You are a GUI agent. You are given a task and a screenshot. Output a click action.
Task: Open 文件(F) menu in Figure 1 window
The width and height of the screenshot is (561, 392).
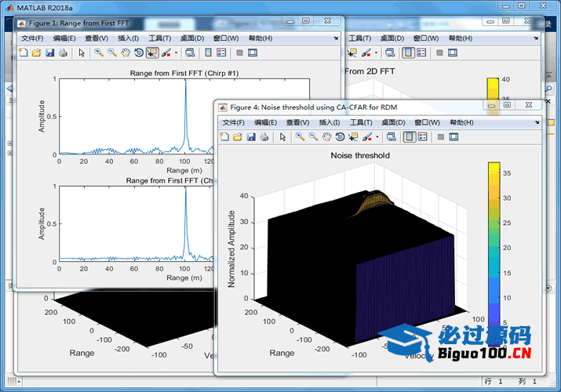[32, 38]
